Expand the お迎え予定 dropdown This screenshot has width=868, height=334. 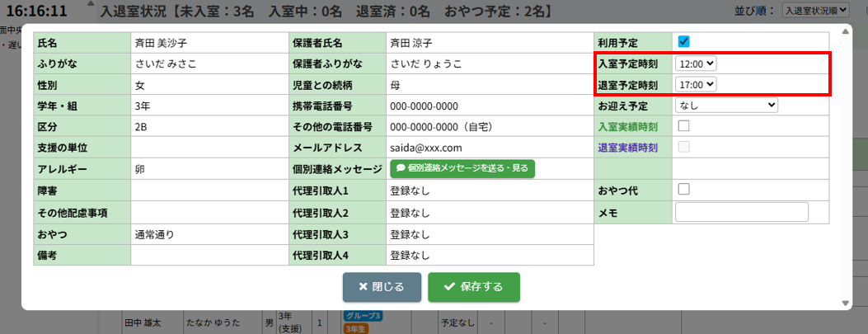(x=725, y=105)
